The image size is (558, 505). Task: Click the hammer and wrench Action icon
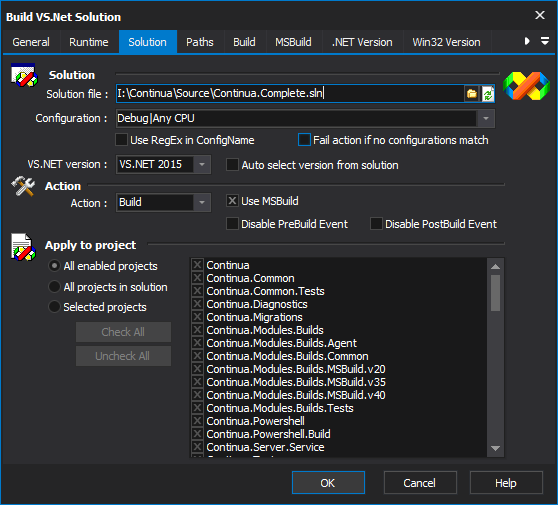click(x=23, y=186)
